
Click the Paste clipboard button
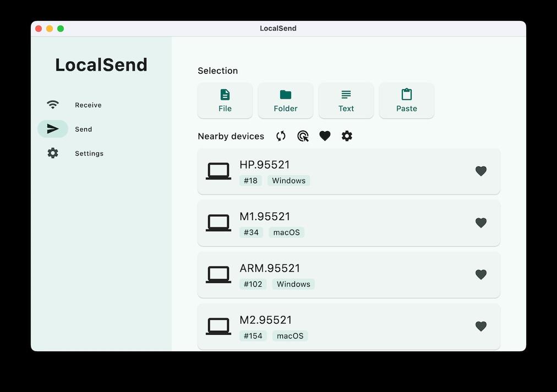coord(407,101)
